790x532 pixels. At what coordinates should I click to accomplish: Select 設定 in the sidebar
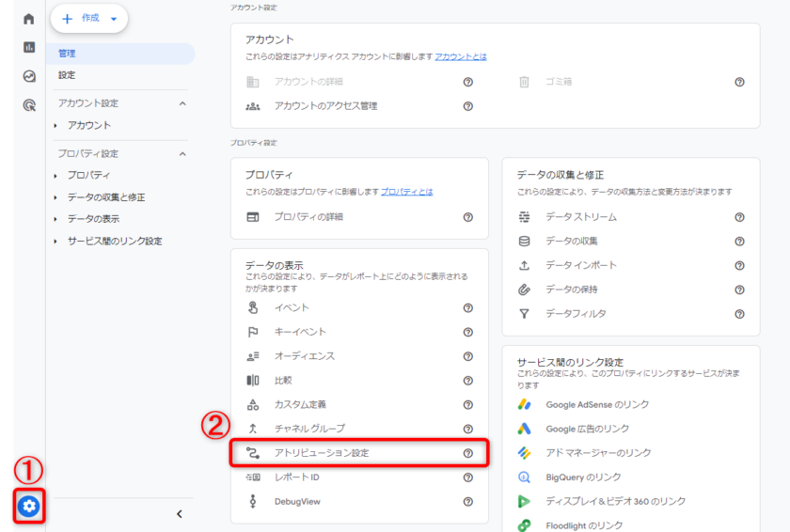(67, 75)
